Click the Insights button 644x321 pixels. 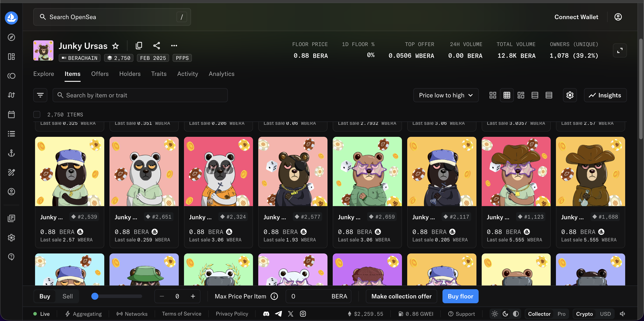point(605,95)
